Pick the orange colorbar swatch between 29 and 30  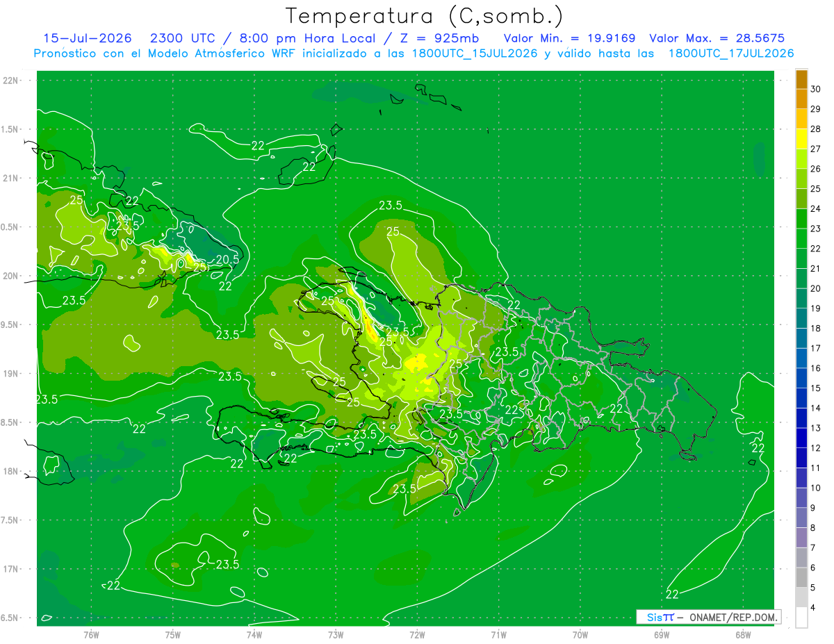click(801, 99)
